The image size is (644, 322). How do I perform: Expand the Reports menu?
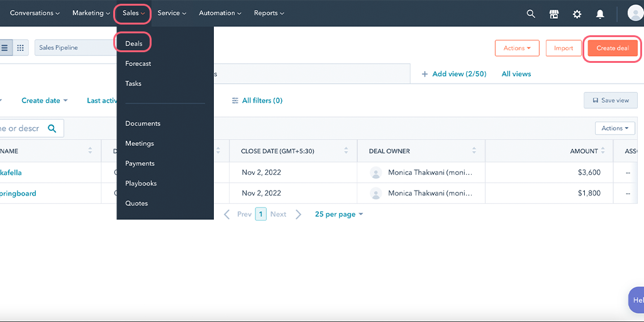tap(269, 13)
